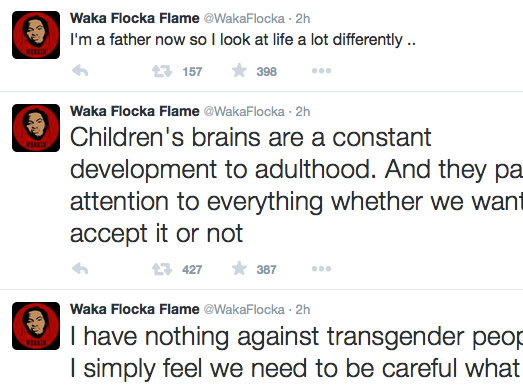Open @WakaFlocka handle on the third tweet
This screenshot has width=523, height=389.
tap(244, 310)
